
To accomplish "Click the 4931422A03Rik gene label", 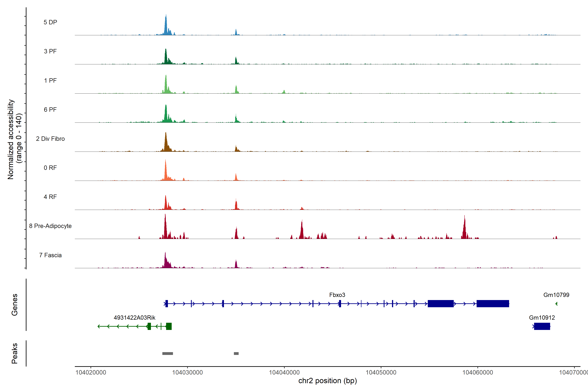I will (x=134, y=318).
